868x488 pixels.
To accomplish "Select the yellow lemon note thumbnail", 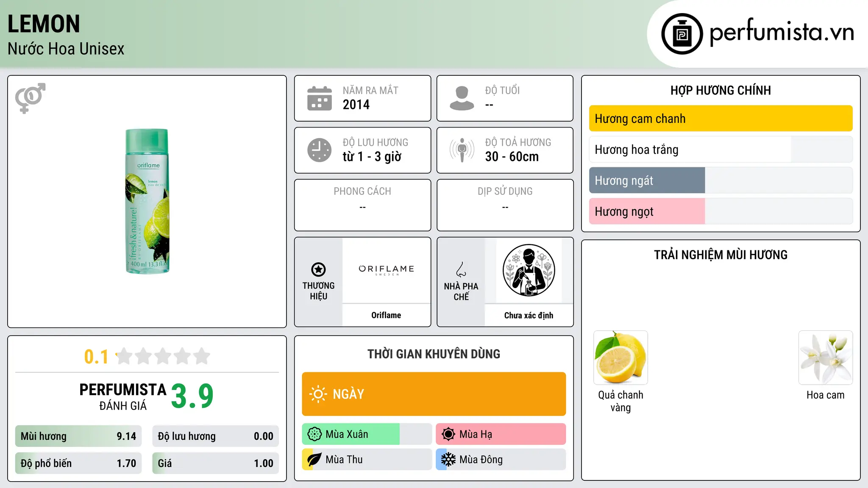I will click(620, 358).
